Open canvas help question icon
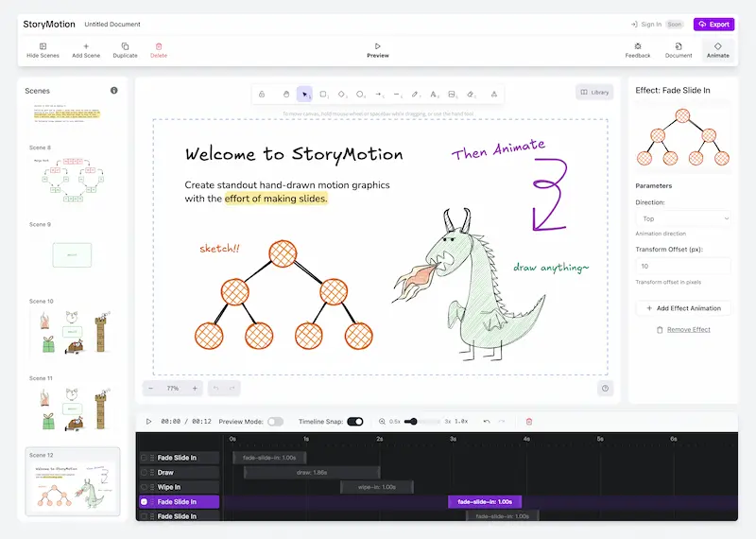This screenshot has width=756, height=539. [x=605, y=388]
